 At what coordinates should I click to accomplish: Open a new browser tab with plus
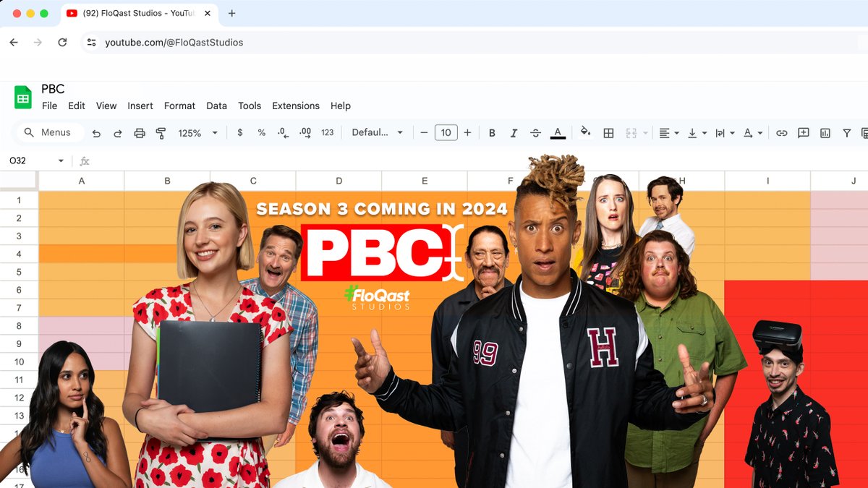pos(232,13)
